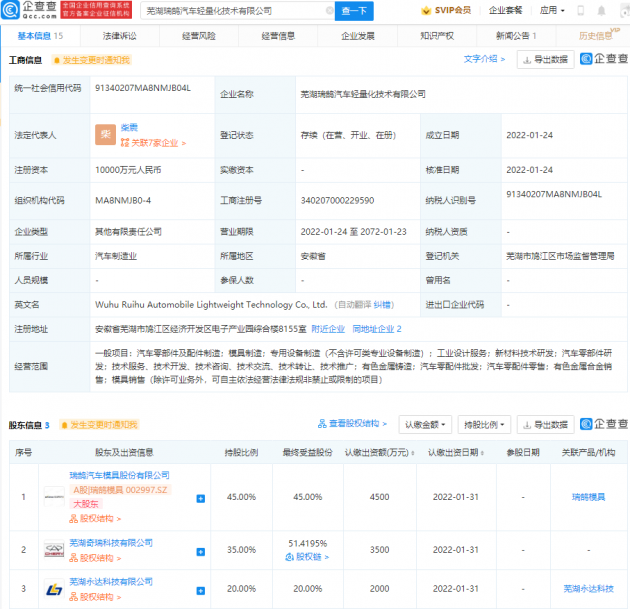Switch to 基本信息 tab
The image size is (630, 609).
tap(40, 36)
